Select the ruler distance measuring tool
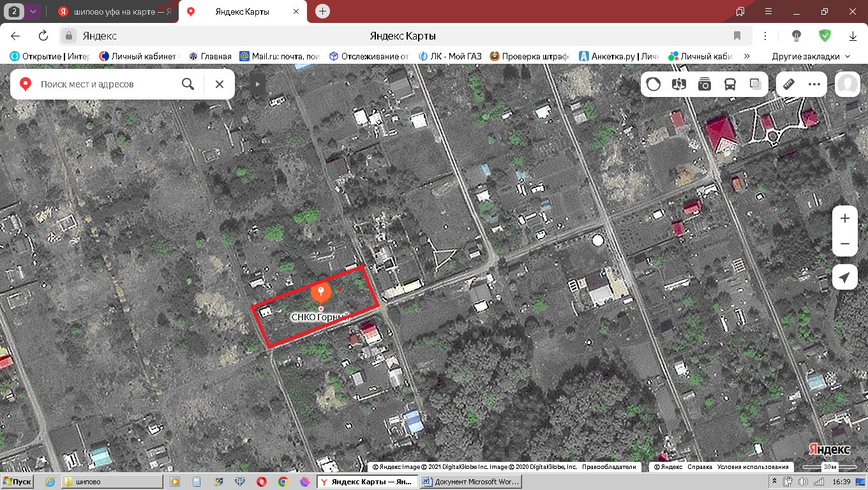Image resolution: width=868 pixels, height=490 pixels. (x=789, y=84)
